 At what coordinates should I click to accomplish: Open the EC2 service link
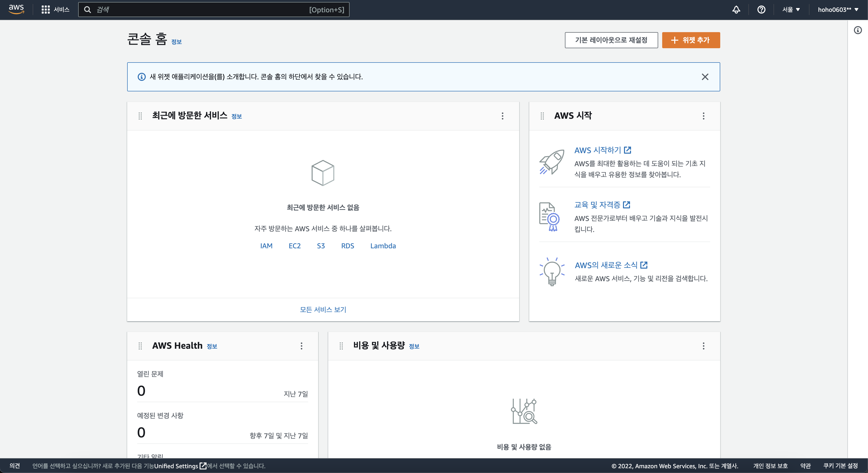click(x=295, y=246)
